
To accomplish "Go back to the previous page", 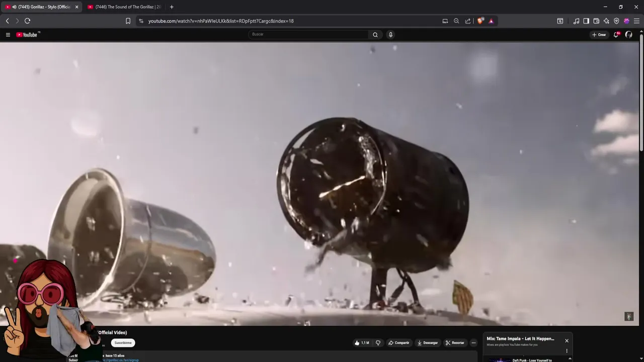I will tap(7, 21).
